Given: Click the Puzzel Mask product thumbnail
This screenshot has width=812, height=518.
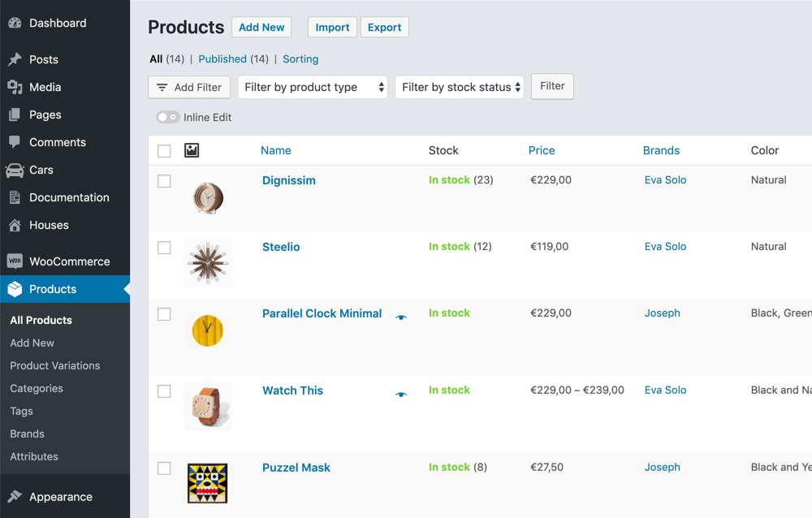Looking at the screenshot, I should click(208, 483).
